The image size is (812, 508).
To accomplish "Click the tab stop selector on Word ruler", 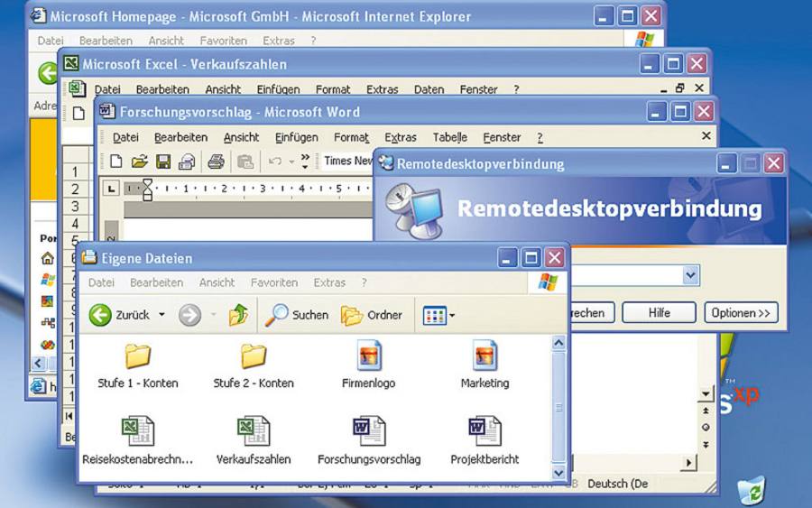I will [x=111, y=189].
